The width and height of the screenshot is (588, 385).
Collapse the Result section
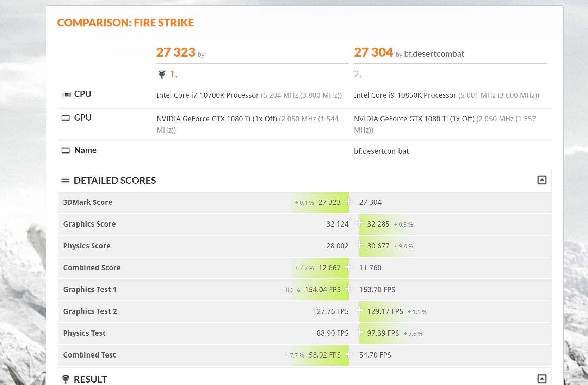[x=542, y=379]
